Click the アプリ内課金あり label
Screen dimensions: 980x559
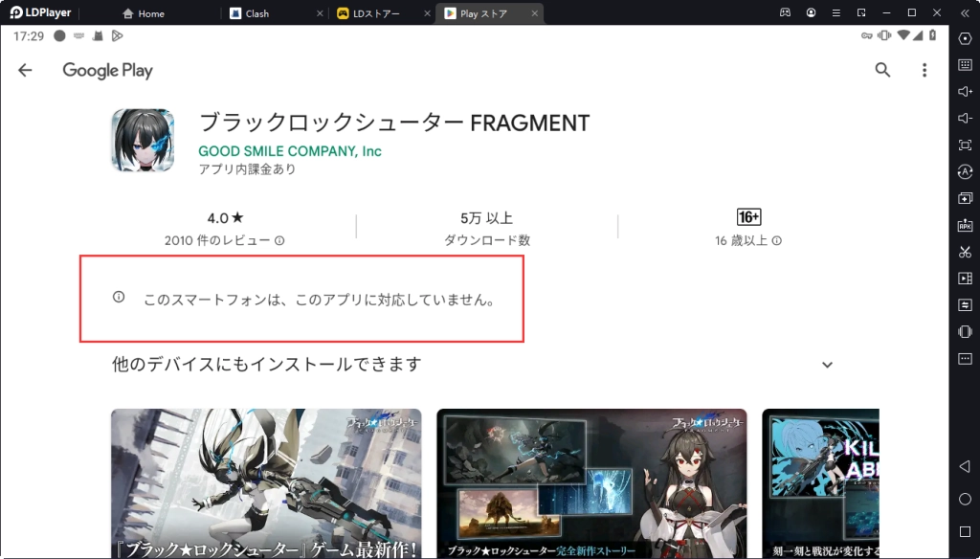tap(248, 169)
